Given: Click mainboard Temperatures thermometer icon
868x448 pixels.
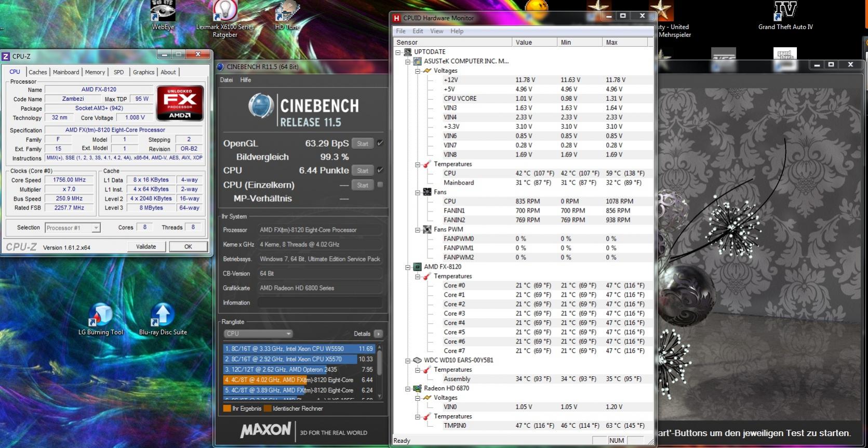Looking at the screenshot, I should point(427,164).
